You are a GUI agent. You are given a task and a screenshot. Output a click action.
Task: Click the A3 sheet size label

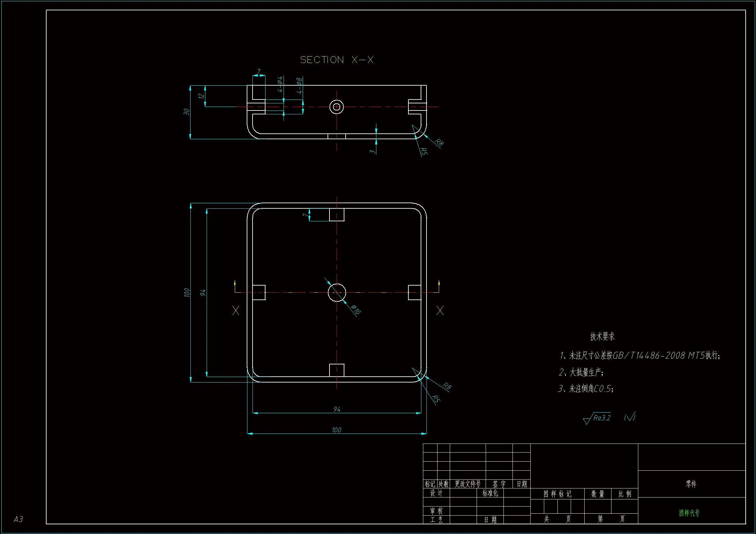pos(18,519)
